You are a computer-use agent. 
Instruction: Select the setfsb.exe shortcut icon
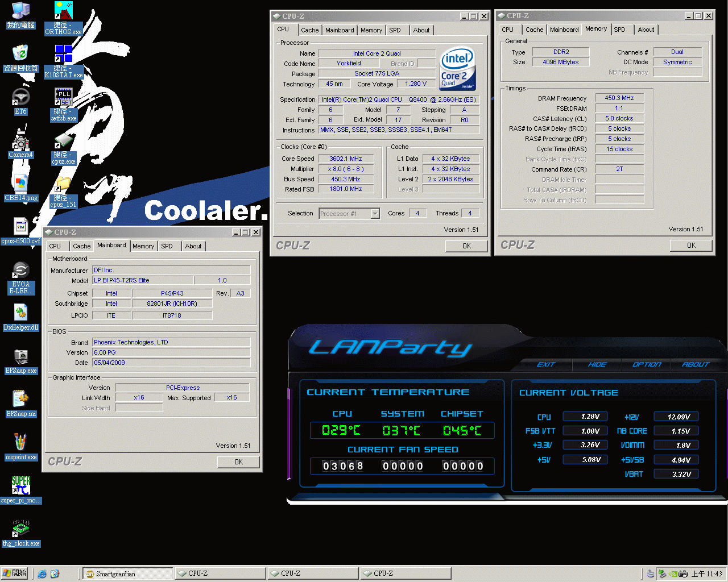[64, 105]
